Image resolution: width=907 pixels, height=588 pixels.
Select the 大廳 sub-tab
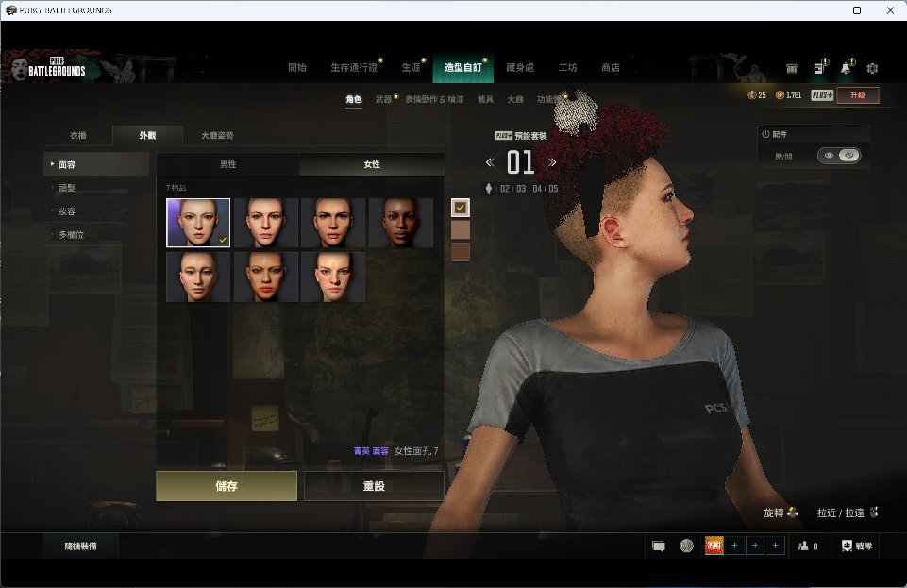tap(514, 99)
